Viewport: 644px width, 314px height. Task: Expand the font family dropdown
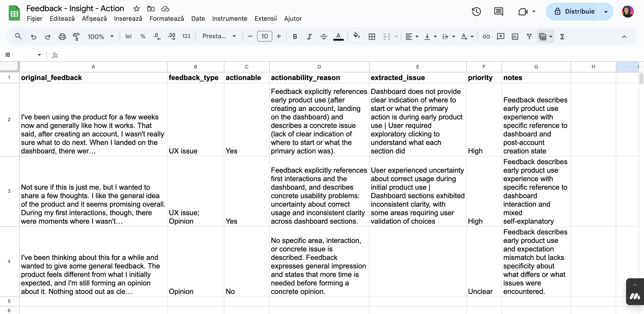tap(219, 36)
